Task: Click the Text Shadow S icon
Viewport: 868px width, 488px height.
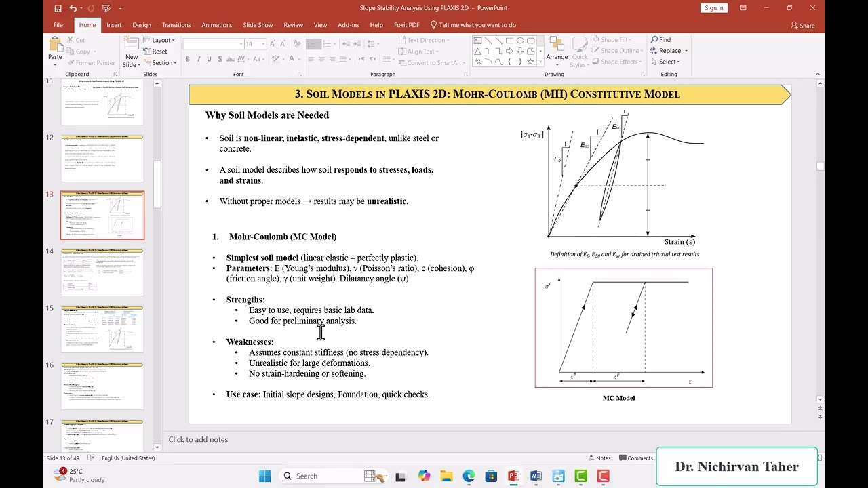Action: [219, 59]
